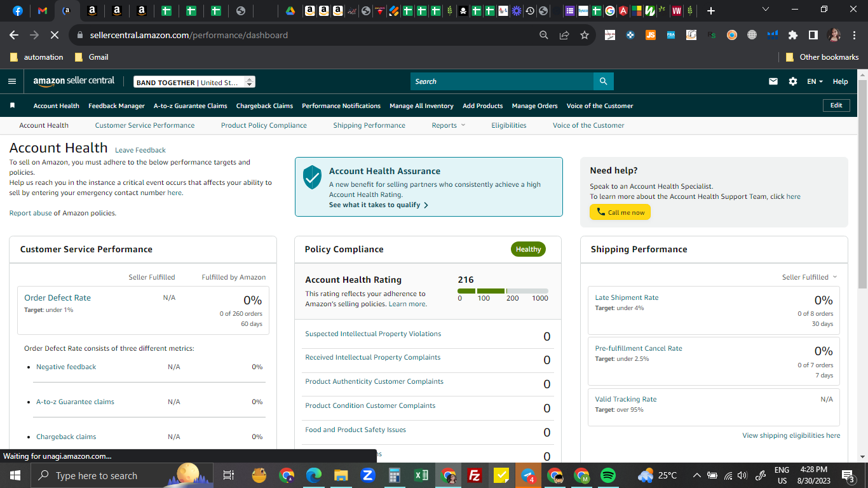Click the green Healthy status badge

(x=528, y=249)
